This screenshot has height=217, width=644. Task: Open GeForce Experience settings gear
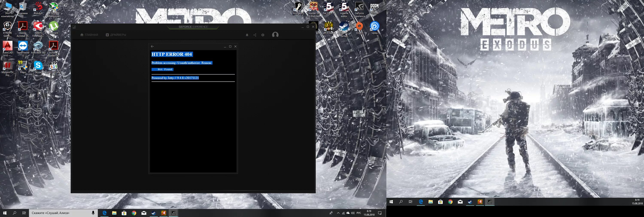(263, 35)
